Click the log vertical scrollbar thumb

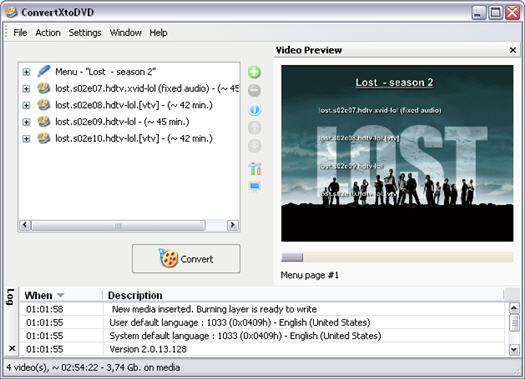(x=514, y=323)
